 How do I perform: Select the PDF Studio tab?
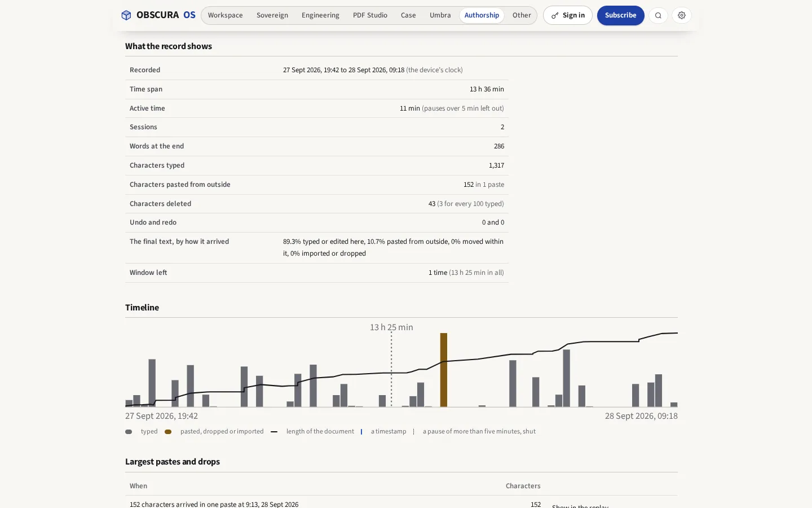click(x=370, y=15)
